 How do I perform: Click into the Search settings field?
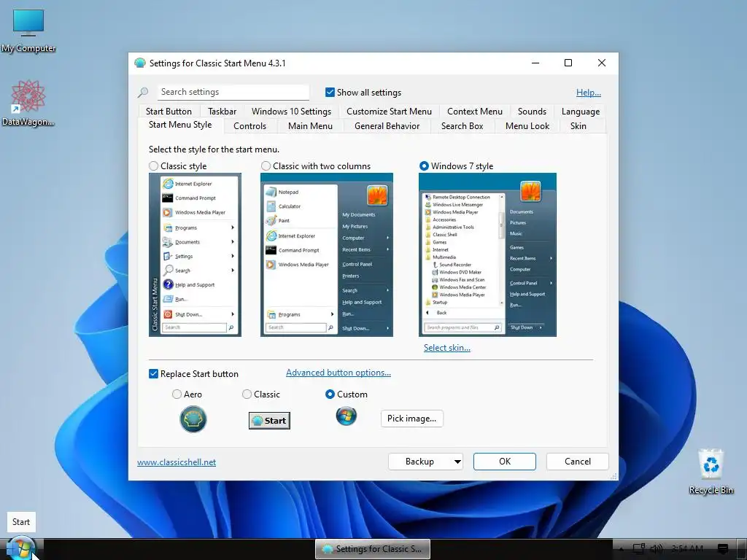coord(233,92)
